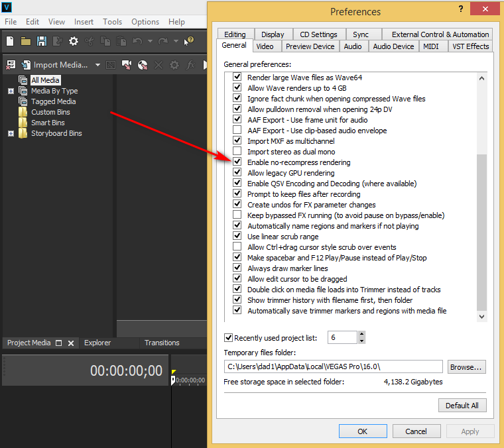Switch to the Transitions panel tab
504x448 pixels.
162,343
